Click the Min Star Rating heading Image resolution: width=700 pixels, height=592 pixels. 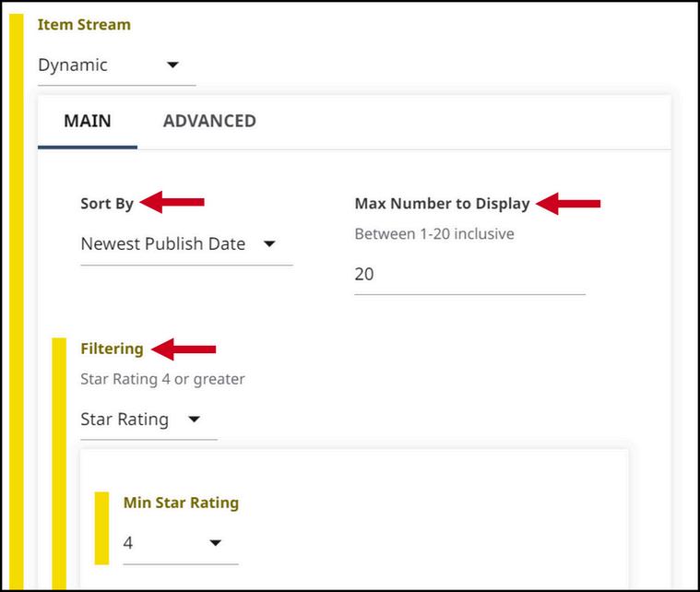point(181,503)
